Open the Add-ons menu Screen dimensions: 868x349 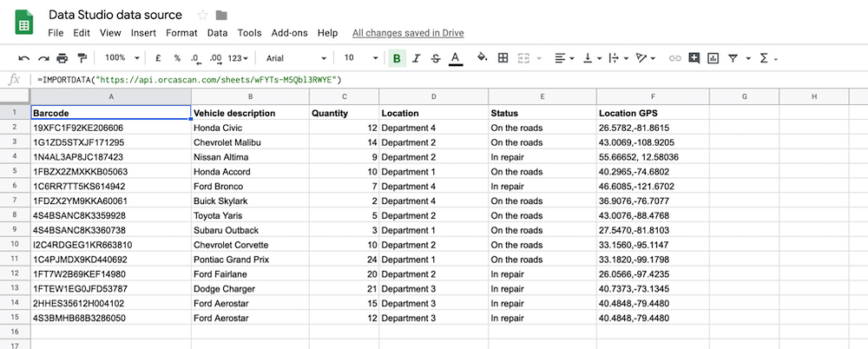pyautogui.click(x=289, y=33)
